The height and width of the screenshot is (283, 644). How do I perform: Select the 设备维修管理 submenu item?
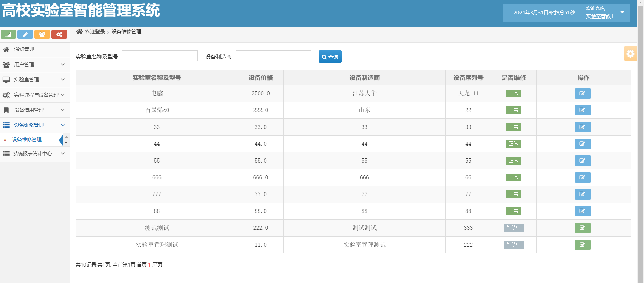point(27,140)
